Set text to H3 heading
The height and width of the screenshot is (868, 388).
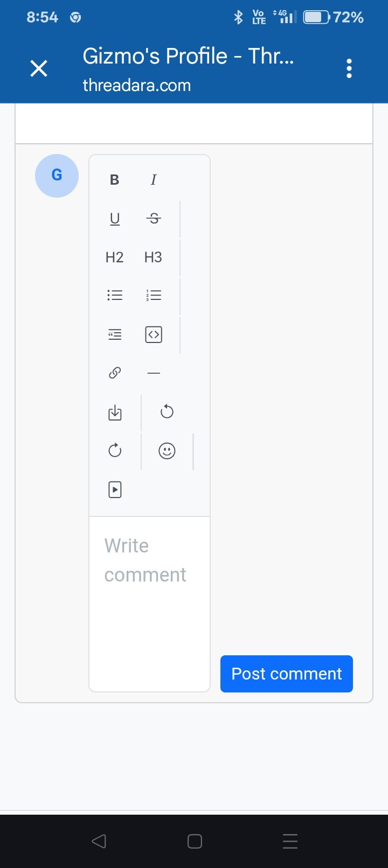(154, 257)
